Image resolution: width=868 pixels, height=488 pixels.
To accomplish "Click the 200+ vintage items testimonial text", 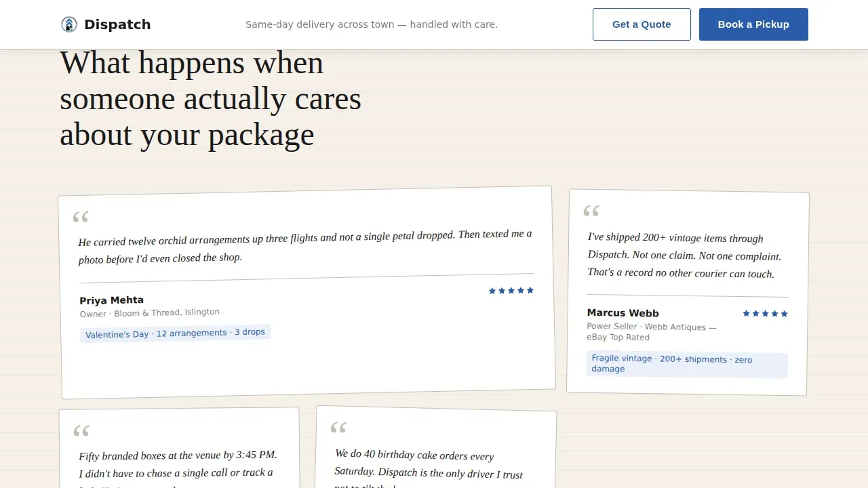I will [x=685, y=256].
